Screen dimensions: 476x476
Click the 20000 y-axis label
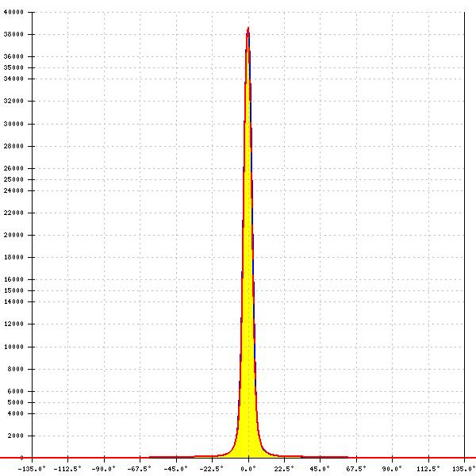pyautogui.click(x=13, y=235)
